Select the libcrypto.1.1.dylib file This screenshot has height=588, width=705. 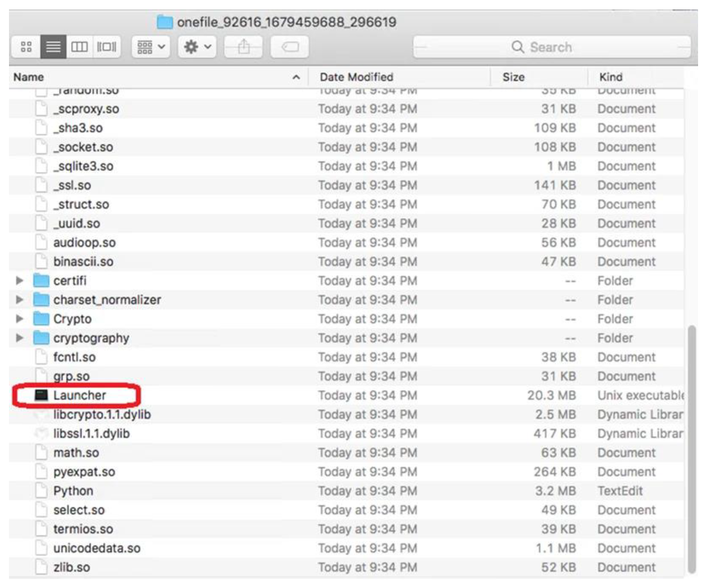(102, 415)
